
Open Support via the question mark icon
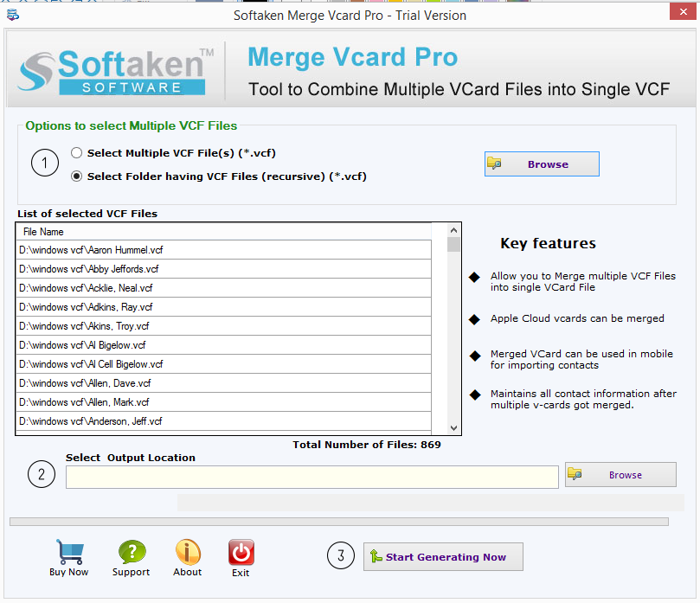pos(132,552)
